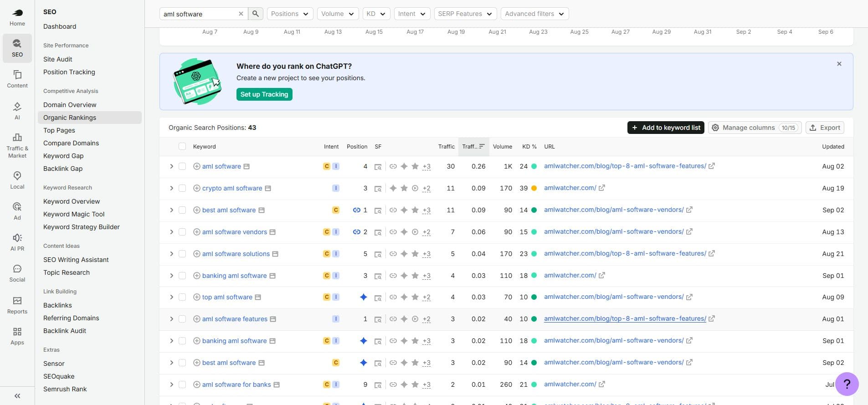Open the Local section icon

[17, 180]
